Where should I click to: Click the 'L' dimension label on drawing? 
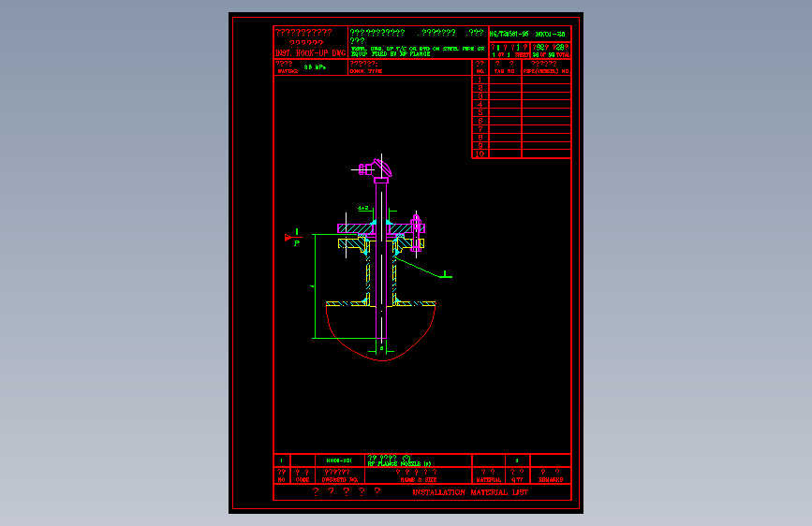[312, 285]
